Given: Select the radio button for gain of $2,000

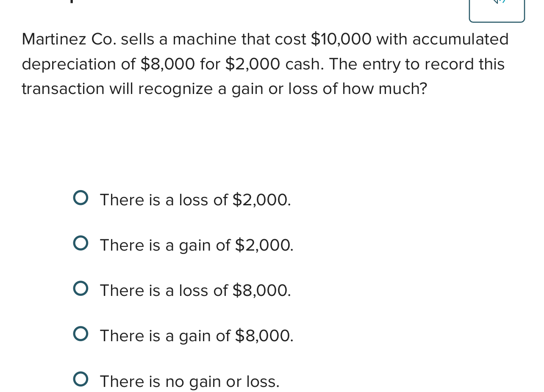Looking at the screenshot, I should 82,243.
